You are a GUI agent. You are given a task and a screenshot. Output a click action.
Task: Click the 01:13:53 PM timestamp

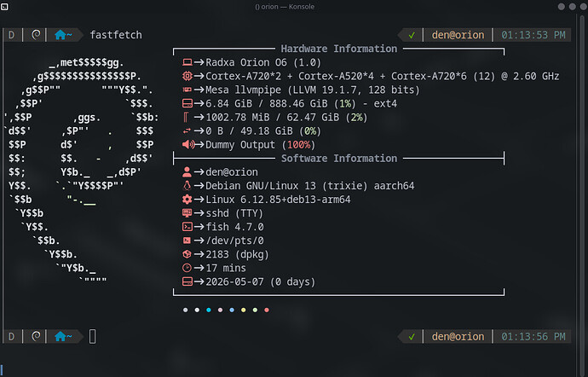click(533, 35)
